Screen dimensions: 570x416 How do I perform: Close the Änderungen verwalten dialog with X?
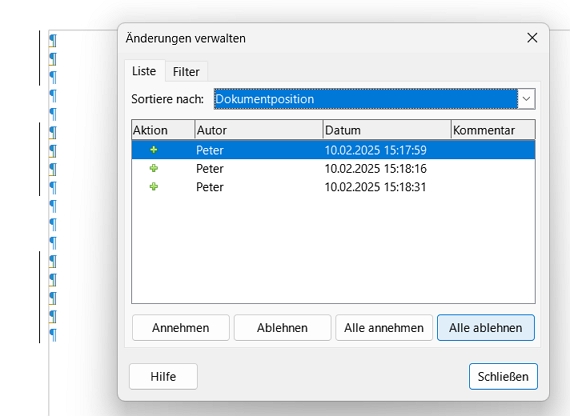[x=532, y=37]
